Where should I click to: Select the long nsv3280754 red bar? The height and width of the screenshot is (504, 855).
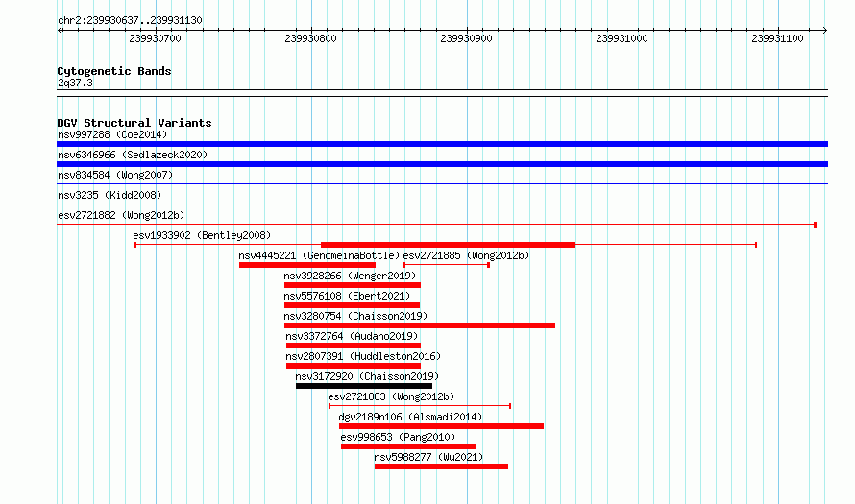click(420, 325)
